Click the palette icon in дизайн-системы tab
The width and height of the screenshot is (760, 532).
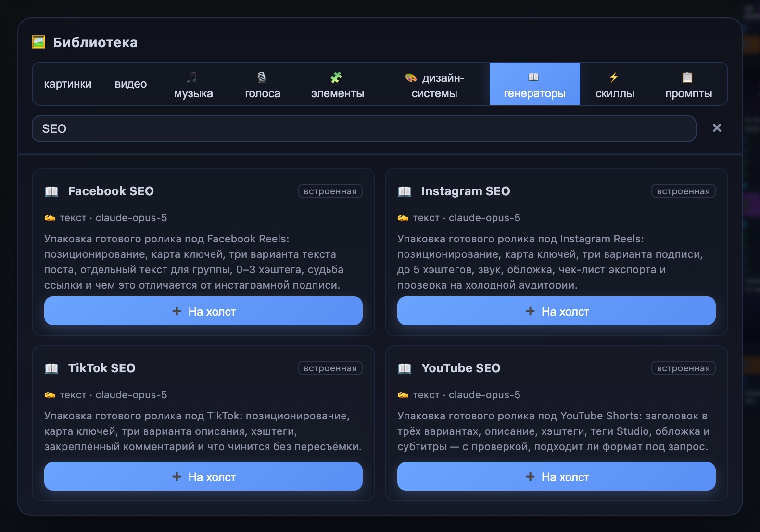pos(411,78)
